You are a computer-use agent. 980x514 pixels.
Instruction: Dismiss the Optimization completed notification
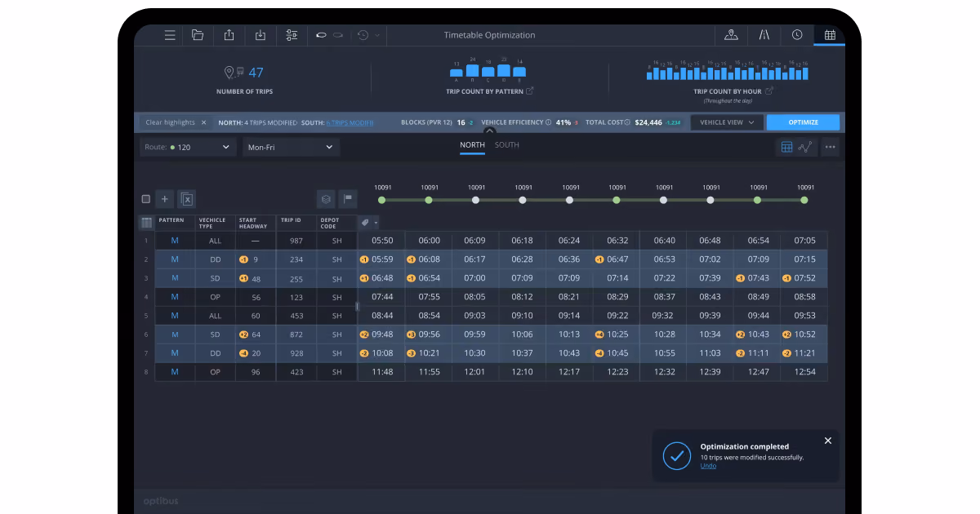point(828,441)
